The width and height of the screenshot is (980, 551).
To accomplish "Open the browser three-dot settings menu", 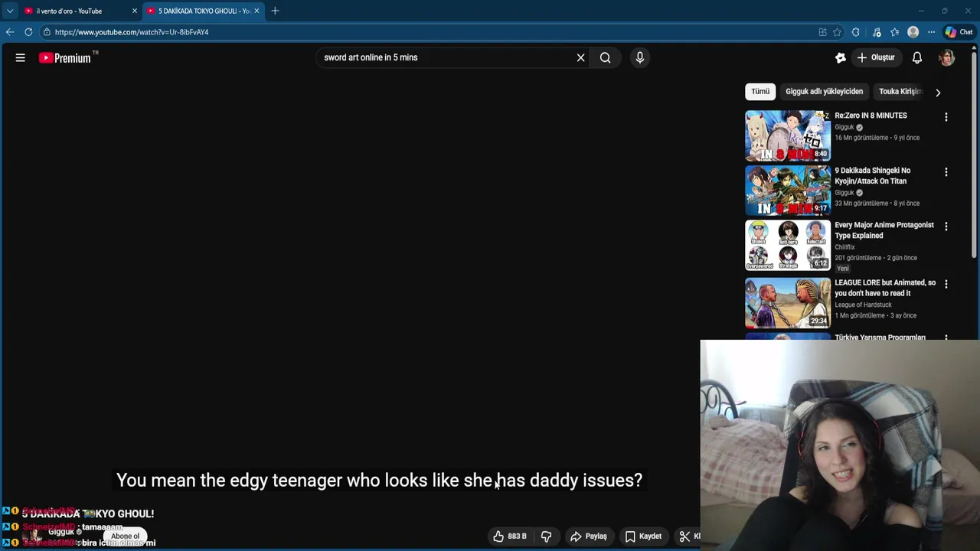I will (931, 32).
